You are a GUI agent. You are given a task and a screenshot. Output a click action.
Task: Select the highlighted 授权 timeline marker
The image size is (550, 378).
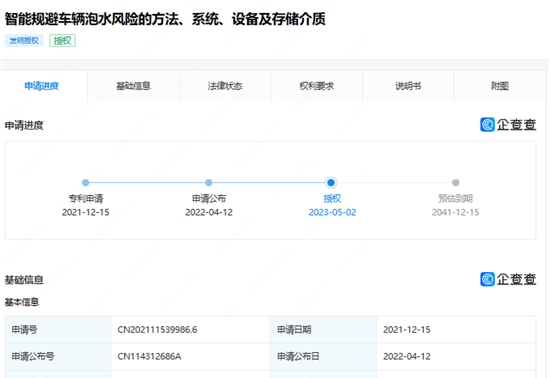[x=331, y=182]
